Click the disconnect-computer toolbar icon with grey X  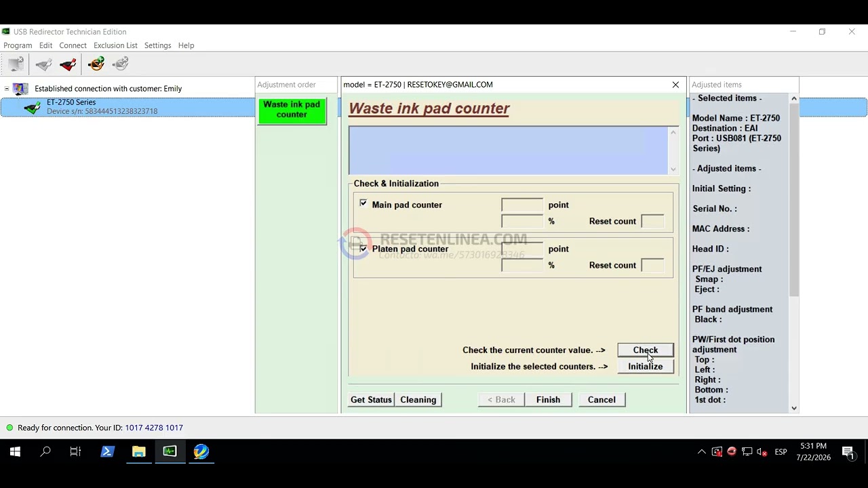[16, 64]
